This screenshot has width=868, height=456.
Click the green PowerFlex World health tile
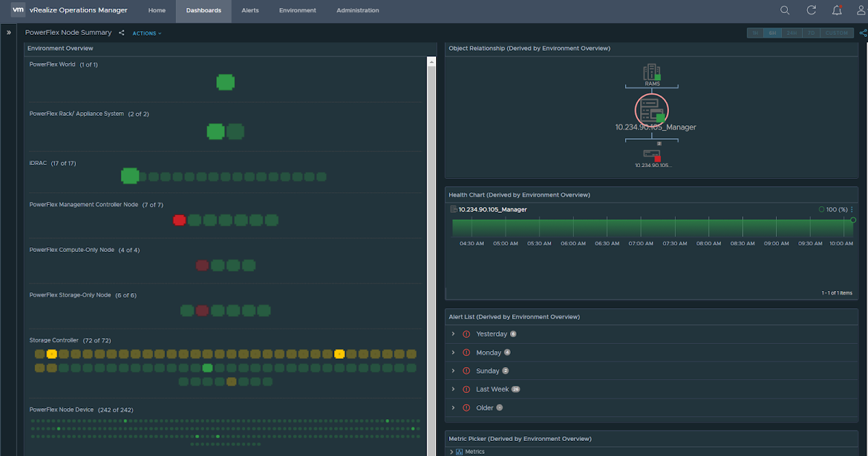tap(225, 82)
